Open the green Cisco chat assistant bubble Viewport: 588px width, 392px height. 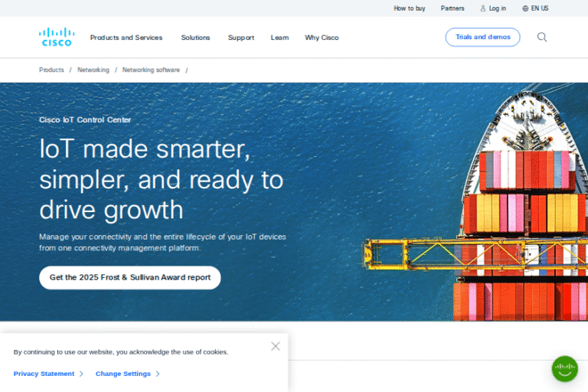click(x=565, y=369)
